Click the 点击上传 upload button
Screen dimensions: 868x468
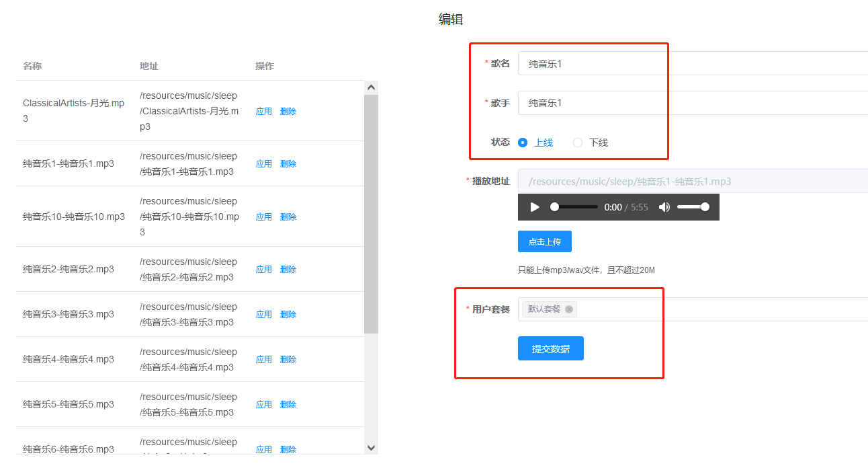[x=544, y=241]
